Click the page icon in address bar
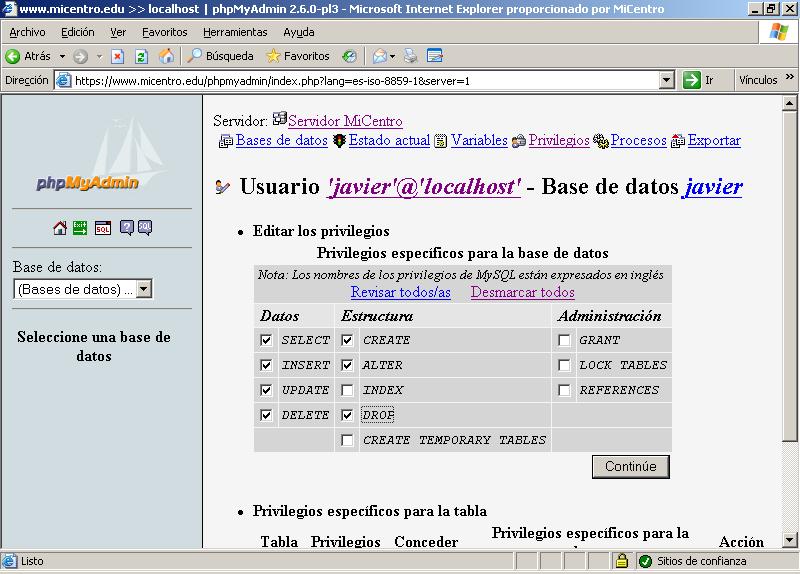 point(64,80)
